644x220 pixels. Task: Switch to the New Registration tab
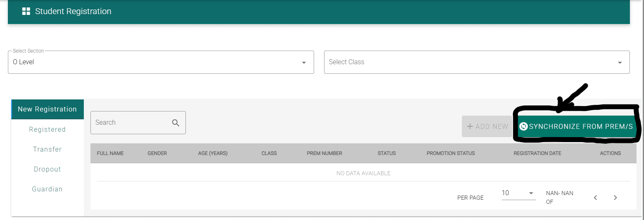[x=47, y=109]
